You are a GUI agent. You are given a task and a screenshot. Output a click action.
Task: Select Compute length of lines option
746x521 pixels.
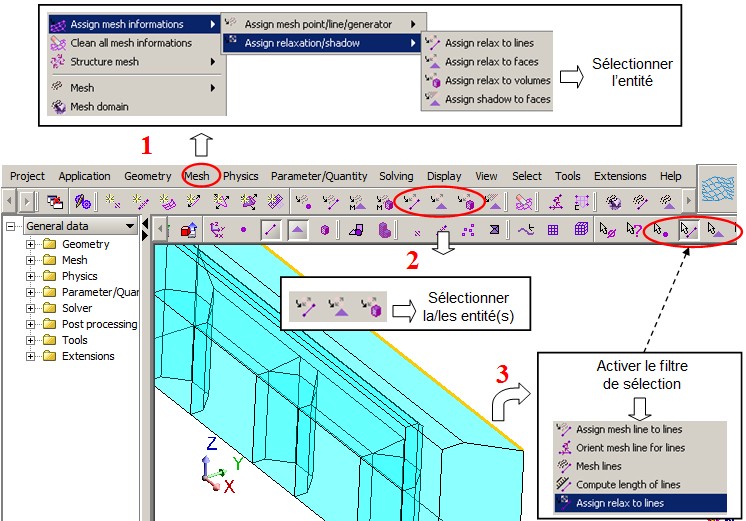tap(626, 484)
